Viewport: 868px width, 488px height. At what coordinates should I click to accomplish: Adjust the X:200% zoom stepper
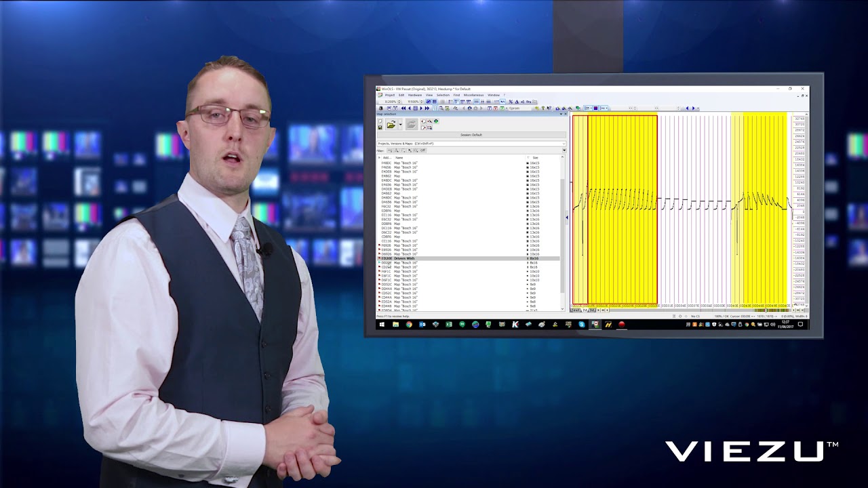pyautogui.click(x=399, y=102)
